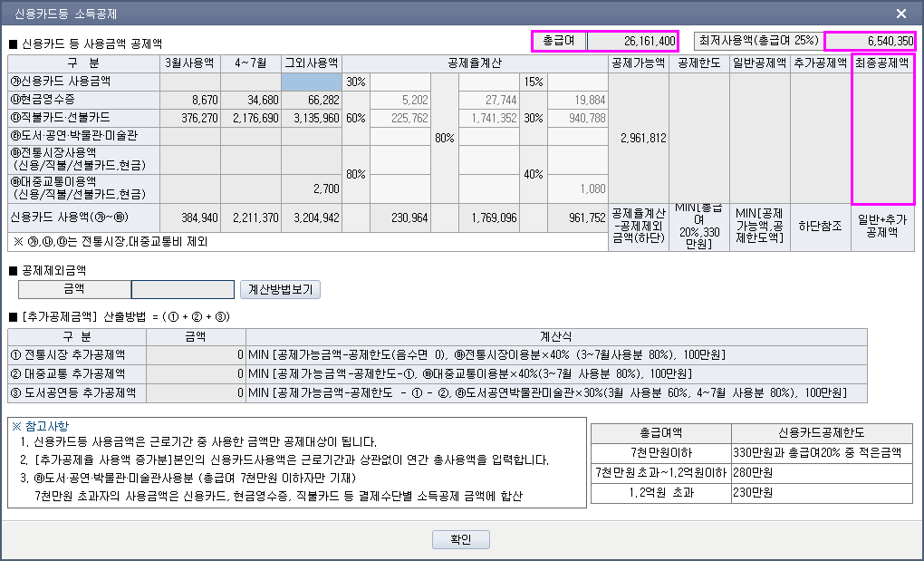Click 직불카드 calculated value 1,741,352
Screen dimensions: 924x561
coord(488,119)
